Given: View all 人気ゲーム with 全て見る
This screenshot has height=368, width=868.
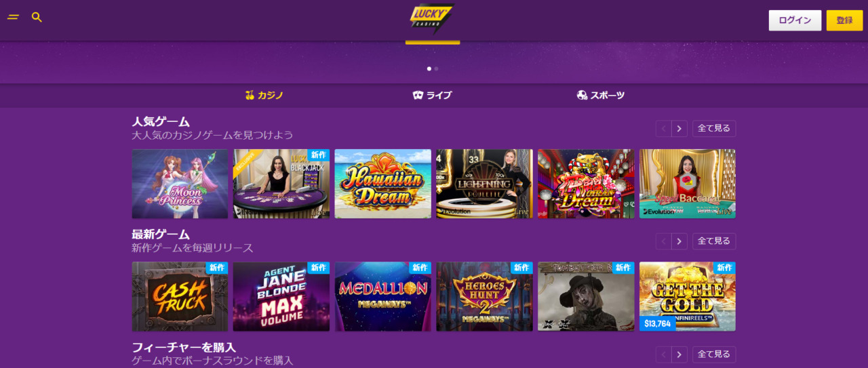Looking at the screenshot, I should pyautogui.click(x=714, y=128).
